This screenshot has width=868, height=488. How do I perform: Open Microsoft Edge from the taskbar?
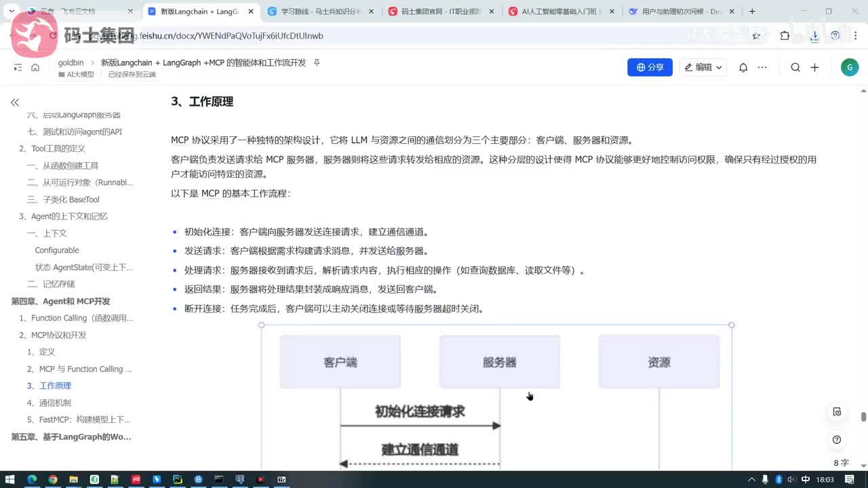click(x=32, y=479)
